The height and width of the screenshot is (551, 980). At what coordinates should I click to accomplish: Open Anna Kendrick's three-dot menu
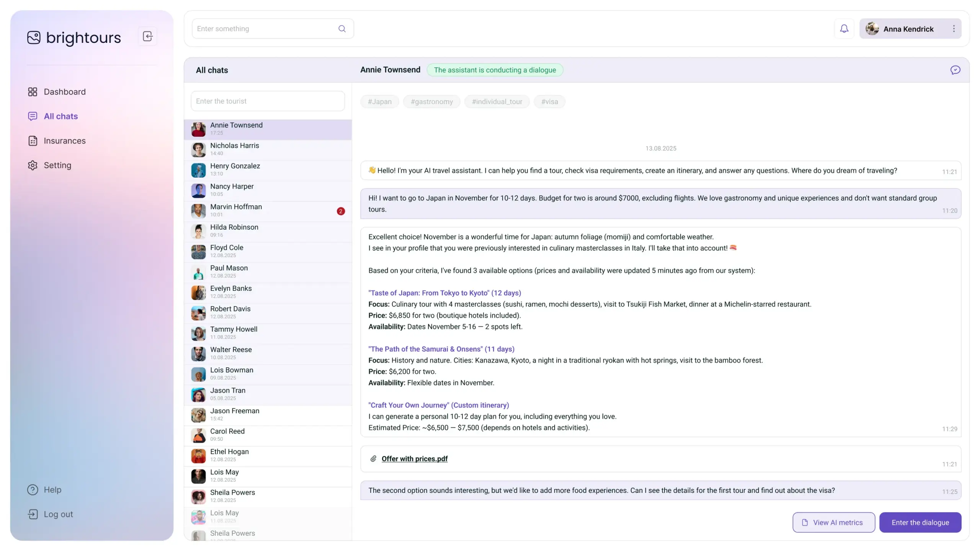point(954,29)
